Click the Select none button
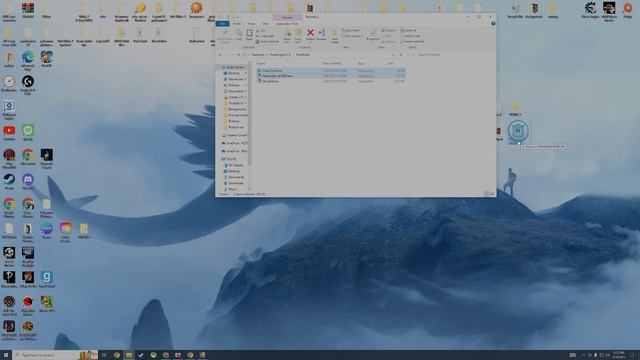 410,36
